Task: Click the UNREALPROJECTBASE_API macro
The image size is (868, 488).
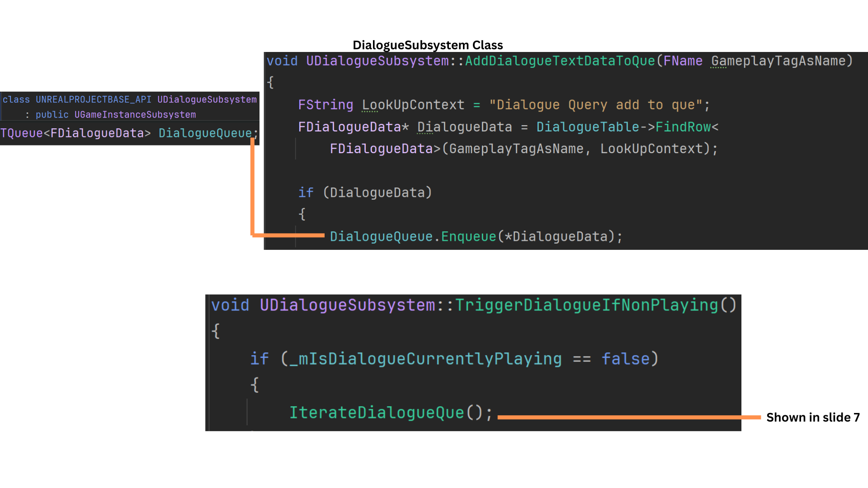Action: [x=93, y=99]
